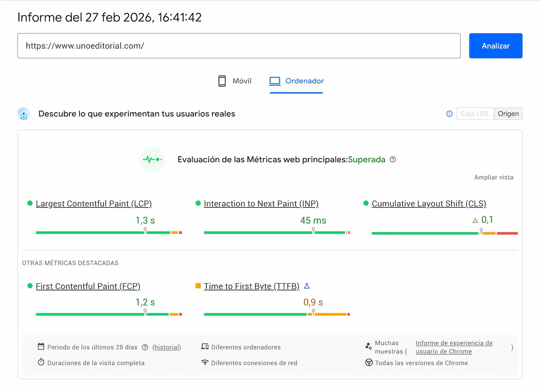Click the green heartbeat metrics icon
The width and height of the screenshot is (541, 392).
(152, 160)
